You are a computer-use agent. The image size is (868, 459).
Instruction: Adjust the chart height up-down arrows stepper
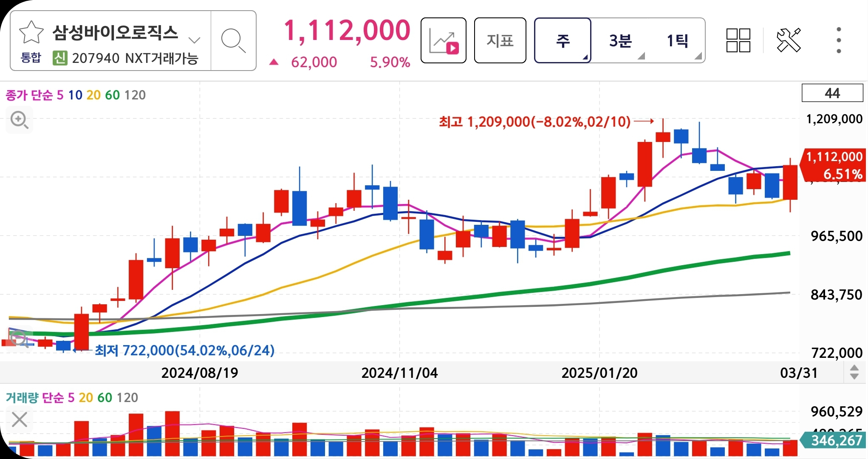[x=854, y=372]
